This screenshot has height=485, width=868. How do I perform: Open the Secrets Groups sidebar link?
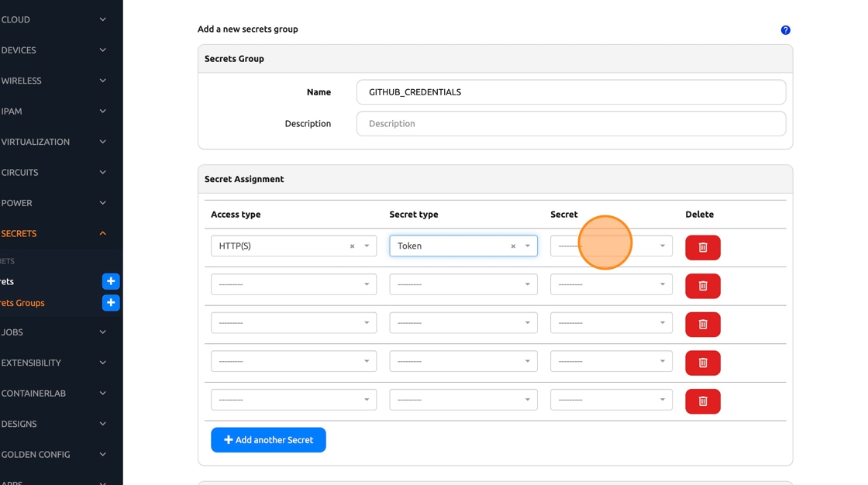23,303
